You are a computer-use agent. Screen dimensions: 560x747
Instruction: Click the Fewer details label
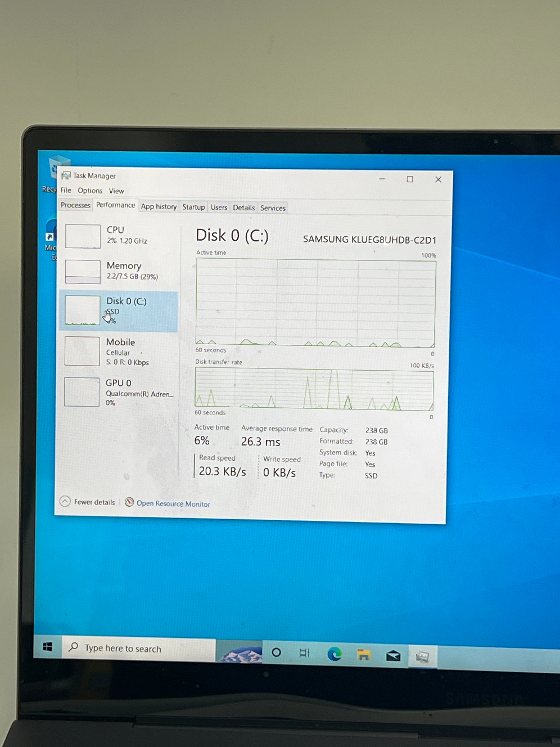pyautogui.click(x=94, y=502)
